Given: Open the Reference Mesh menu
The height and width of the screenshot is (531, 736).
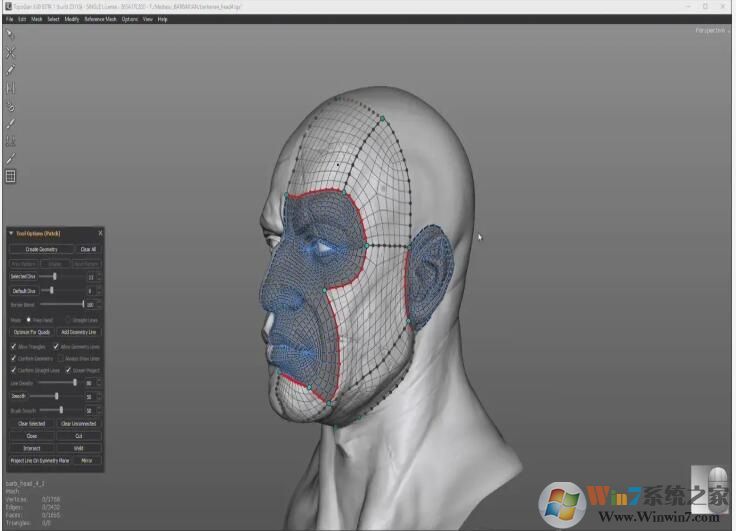Looking at the screenshot, I should point(100,19).
